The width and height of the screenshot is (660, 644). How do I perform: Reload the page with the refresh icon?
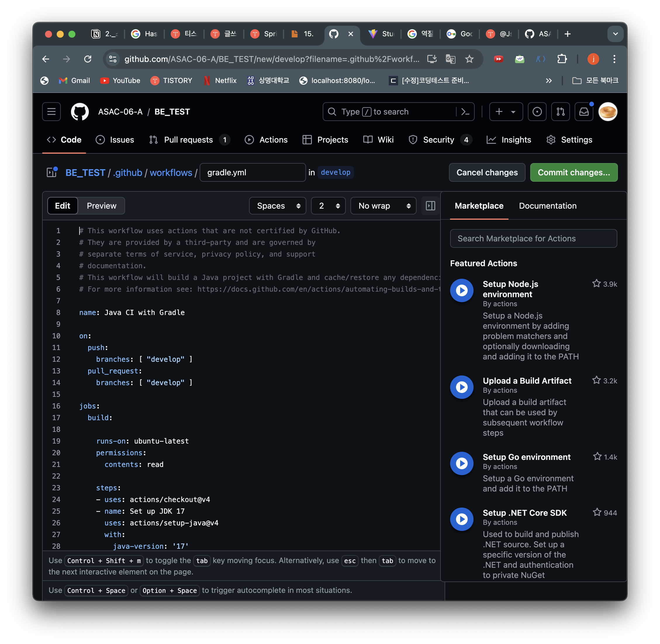pos(88,59)
